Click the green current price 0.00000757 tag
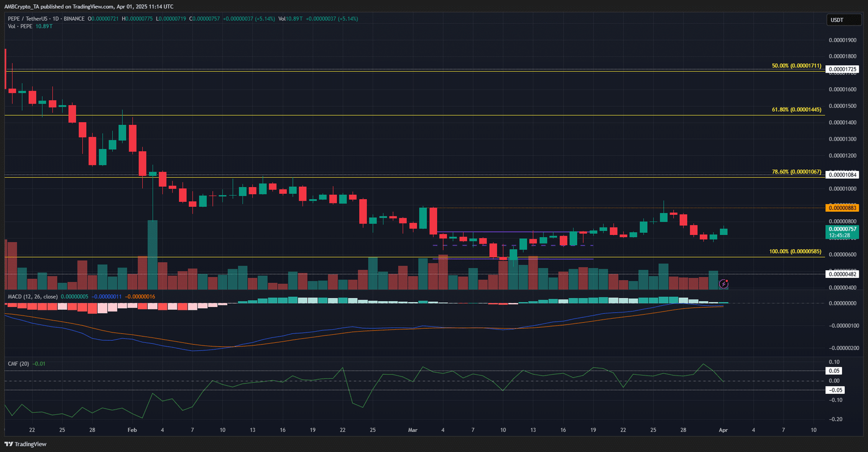Viewport: 868px width, 452px height. (842, 232)
